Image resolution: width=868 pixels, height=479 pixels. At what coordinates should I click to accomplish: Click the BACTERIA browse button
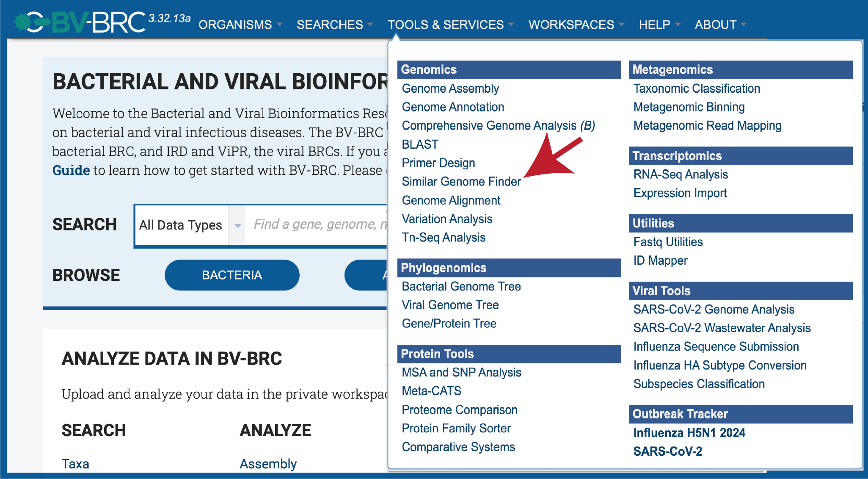click(x=232, y=275)
